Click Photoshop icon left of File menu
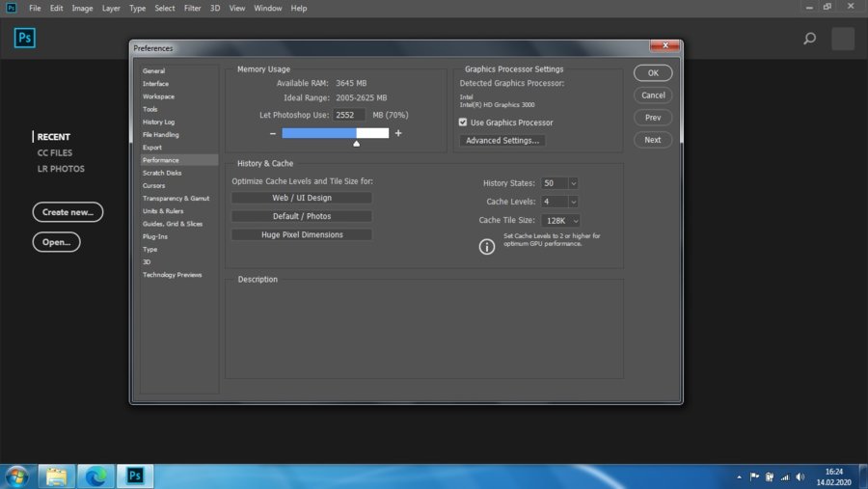 11,8
